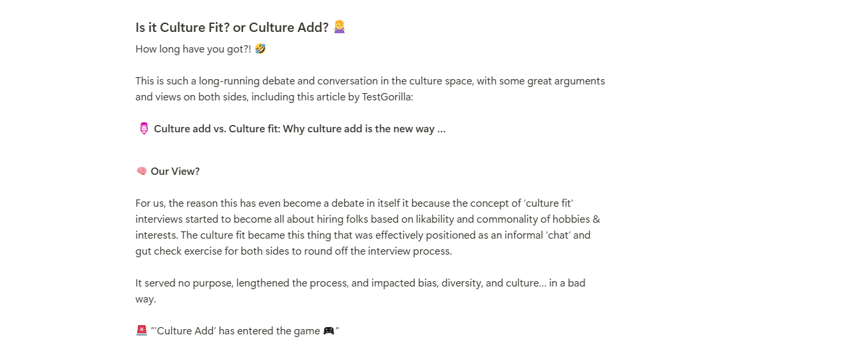This screenshot has height=353, width=868.
Task: Click the game controller emoji
Action: (x=329, y=331)
